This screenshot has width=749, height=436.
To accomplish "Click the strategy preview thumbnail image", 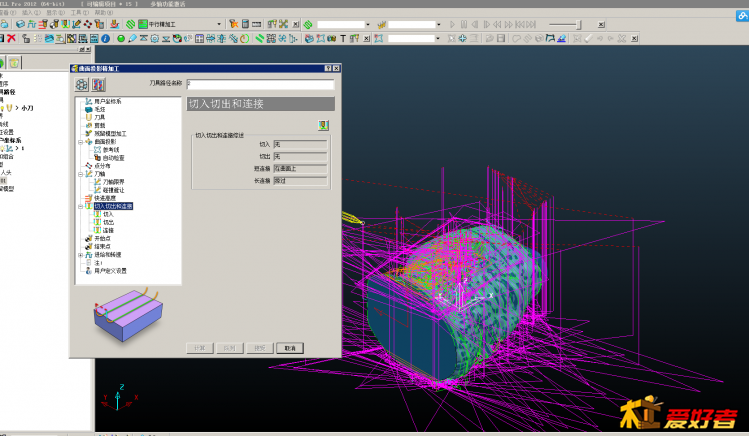I will (128, 315).
